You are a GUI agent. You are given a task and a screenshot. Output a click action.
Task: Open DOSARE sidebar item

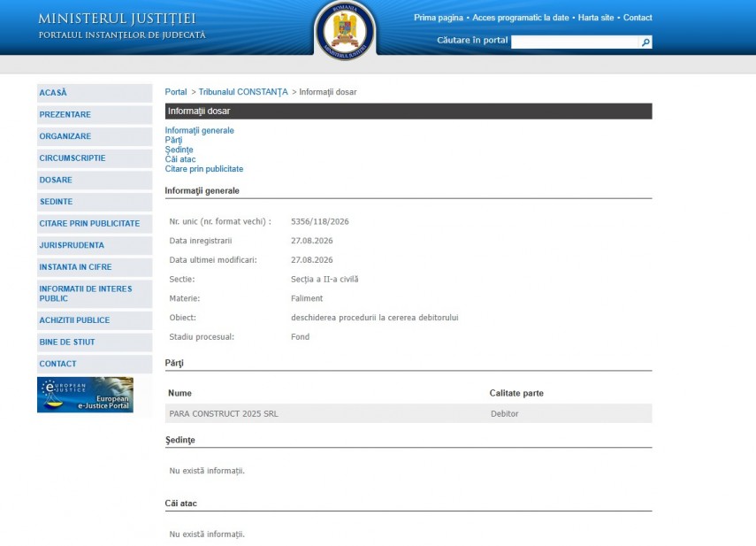click(95, 180)
